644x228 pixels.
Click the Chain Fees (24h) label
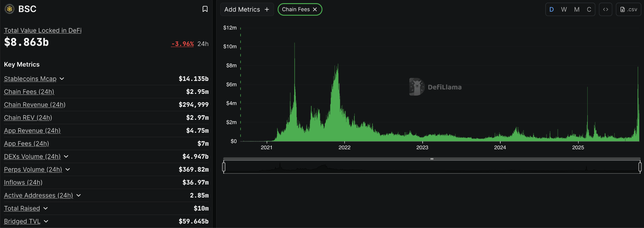pos(29,92)
